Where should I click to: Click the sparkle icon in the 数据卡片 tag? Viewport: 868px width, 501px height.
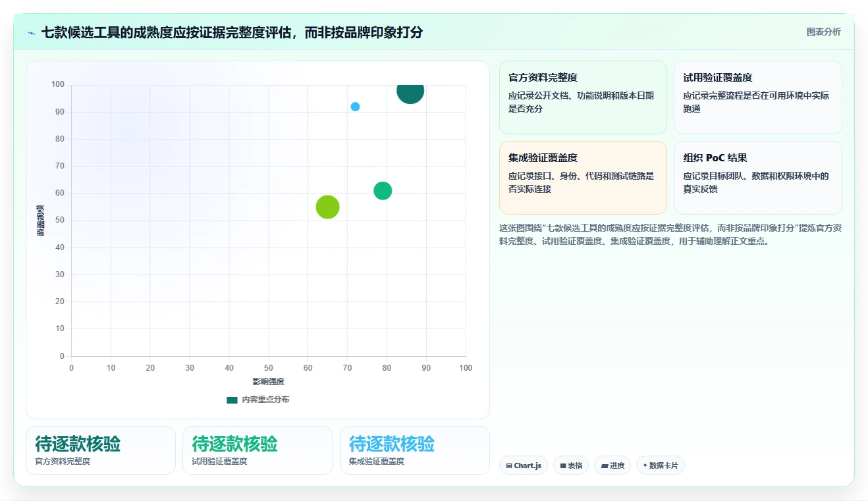tap(645, 465)
